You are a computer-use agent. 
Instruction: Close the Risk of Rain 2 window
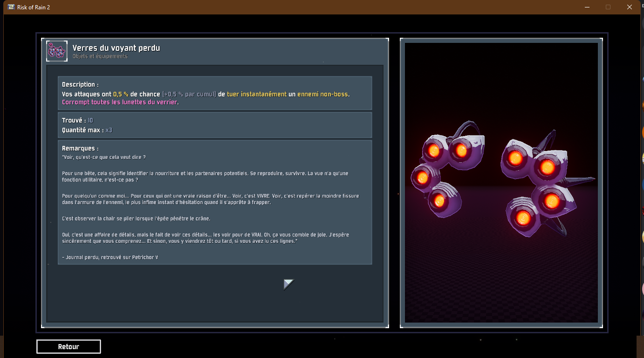[x=630, y=7]
